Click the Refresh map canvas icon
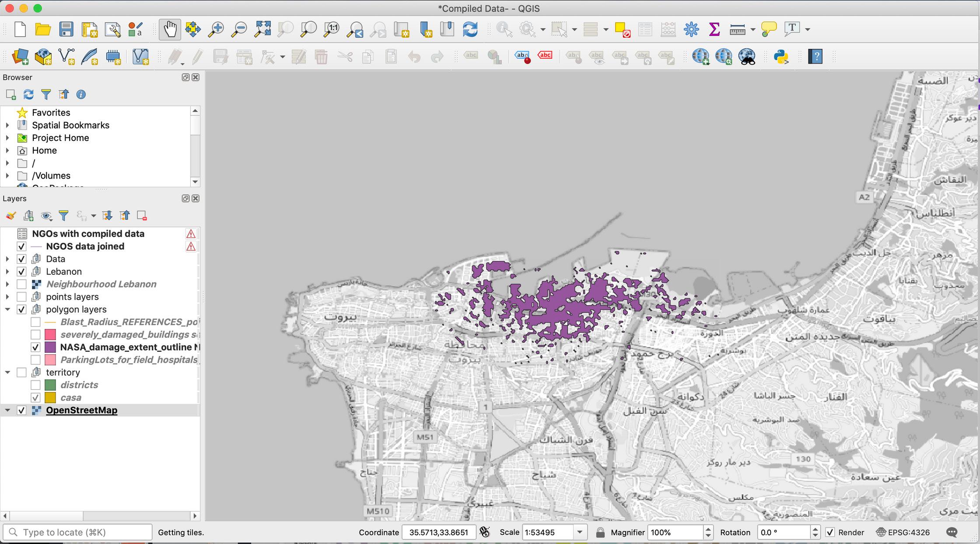The width and height of the screenshot is (980, 544). 470,29
